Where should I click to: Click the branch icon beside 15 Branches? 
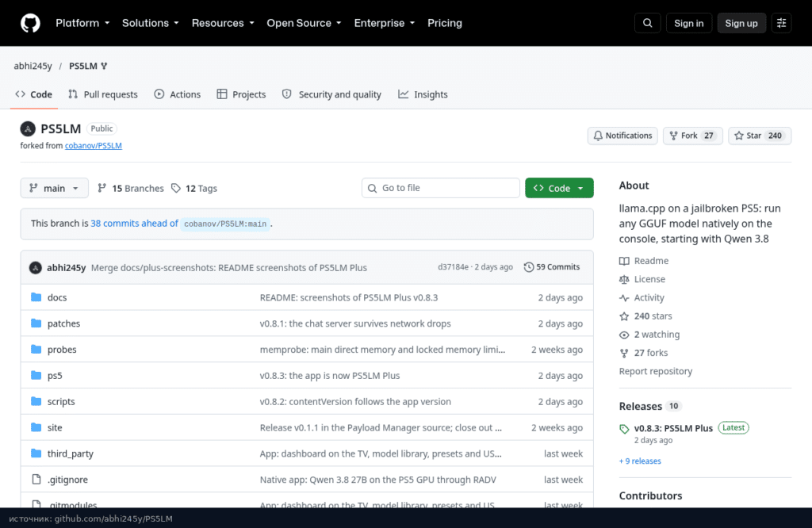102,188
